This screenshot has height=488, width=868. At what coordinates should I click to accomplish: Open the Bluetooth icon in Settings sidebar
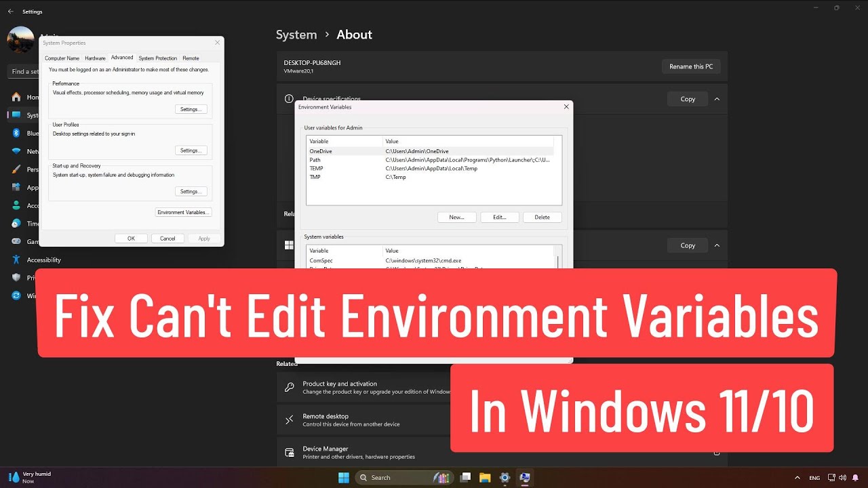point(16,134)
